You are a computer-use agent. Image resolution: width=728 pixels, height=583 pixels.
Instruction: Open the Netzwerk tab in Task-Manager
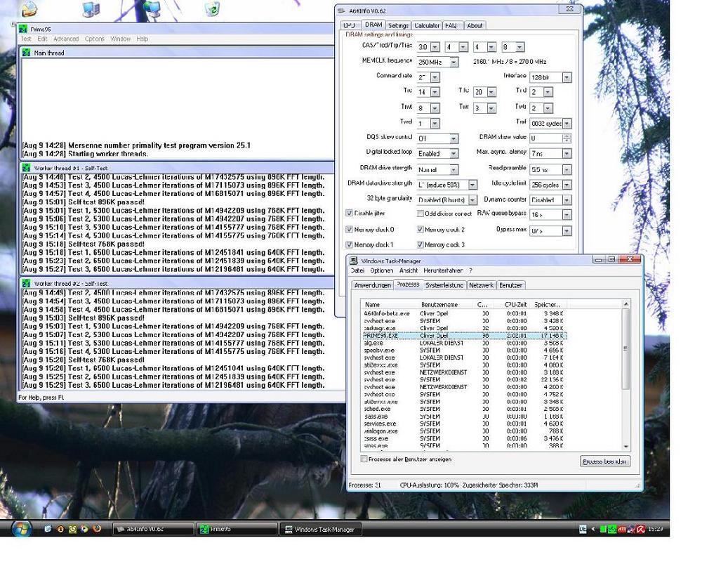click(482, 285)
